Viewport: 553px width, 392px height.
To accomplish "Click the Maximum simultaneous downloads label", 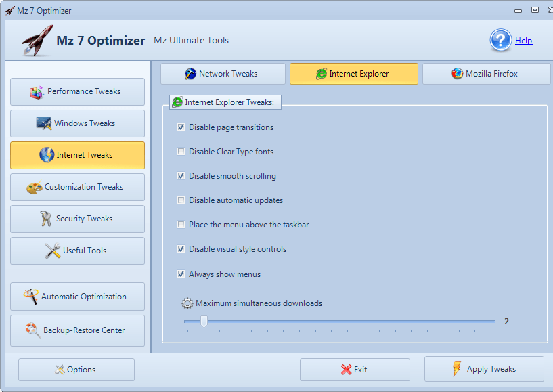I will [x=259, y=303].
